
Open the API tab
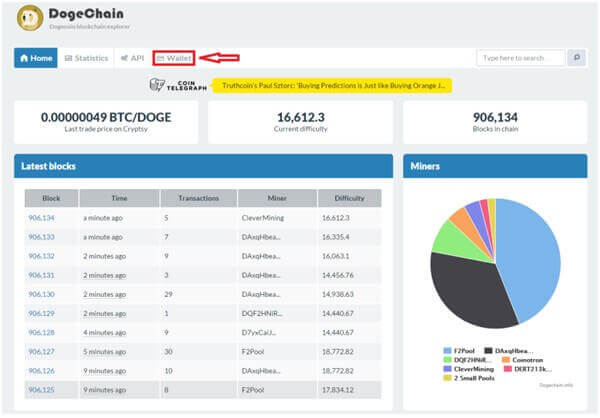(x=132, y=58)
